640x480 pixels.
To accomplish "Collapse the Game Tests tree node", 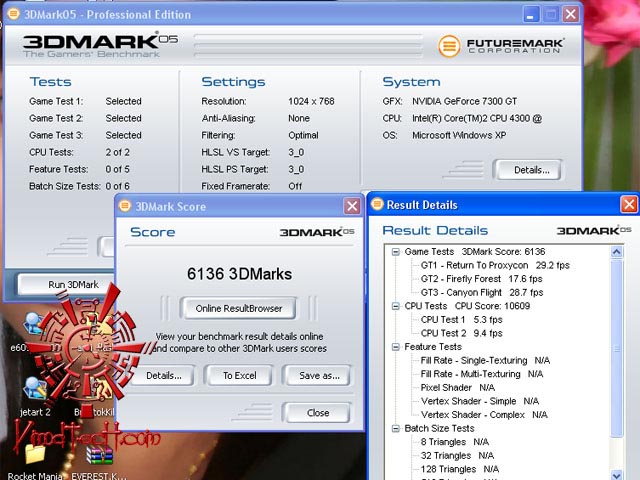I will (x=395, y=252).
